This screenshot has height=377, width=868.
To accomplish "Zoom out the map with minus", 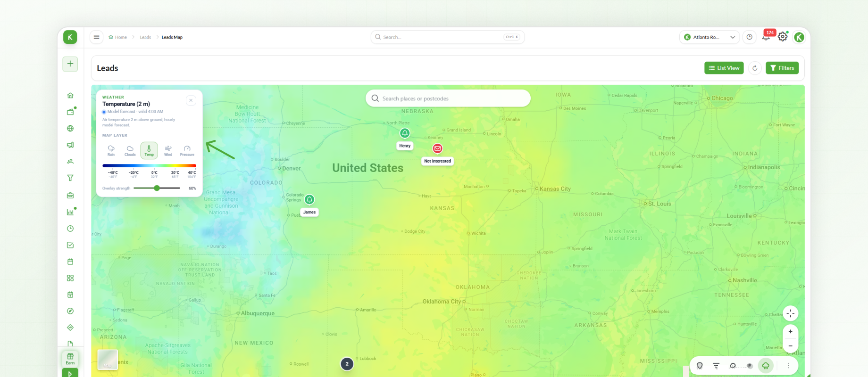I will (x=791, y=346).
